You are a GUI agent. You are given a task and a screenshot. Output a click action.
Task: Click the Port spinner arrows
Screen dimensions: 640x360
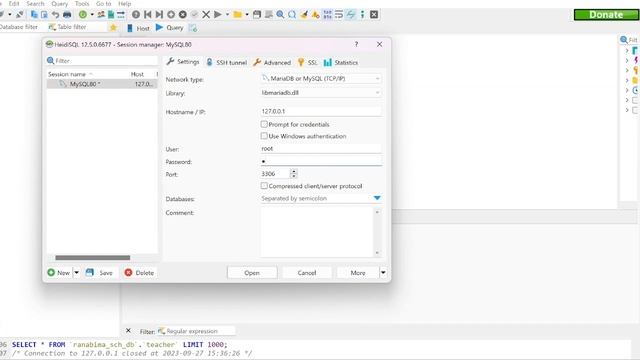pos(293,173)
